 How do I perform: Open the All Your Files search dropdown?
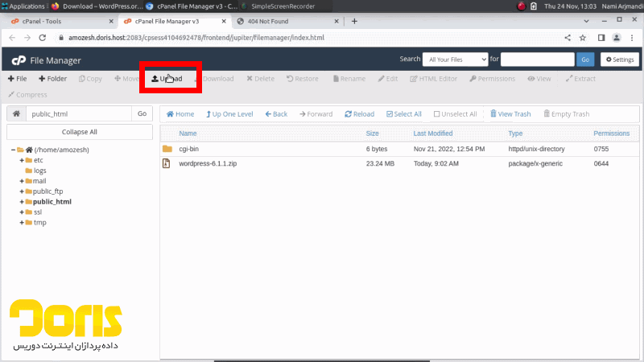456,59
